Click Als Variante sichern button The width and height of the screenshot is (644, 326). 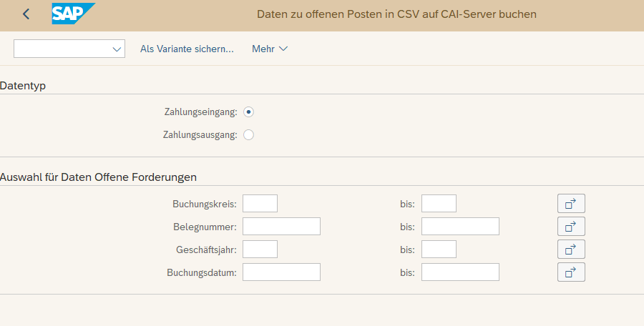pos(187,49)
